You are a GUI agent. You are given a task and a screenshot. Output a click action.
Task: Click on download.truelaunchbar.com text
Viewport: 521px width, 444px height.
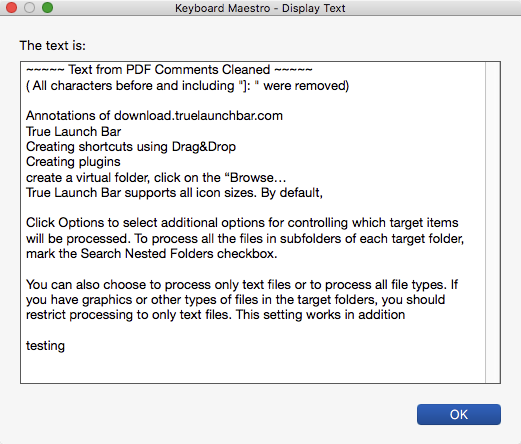pos(198,116)
